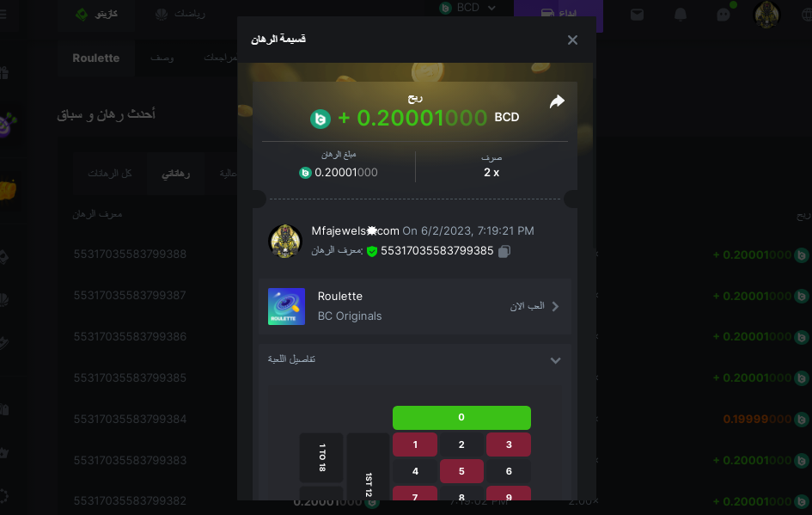
Task: Open the BCD currency dropdown
Action: click(x=467, y=8)
